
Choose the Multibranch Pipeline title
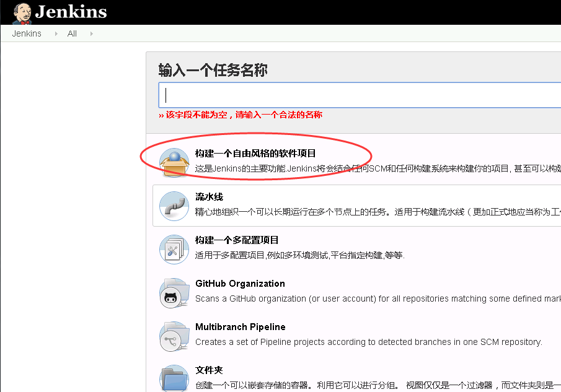coord(241,327)
